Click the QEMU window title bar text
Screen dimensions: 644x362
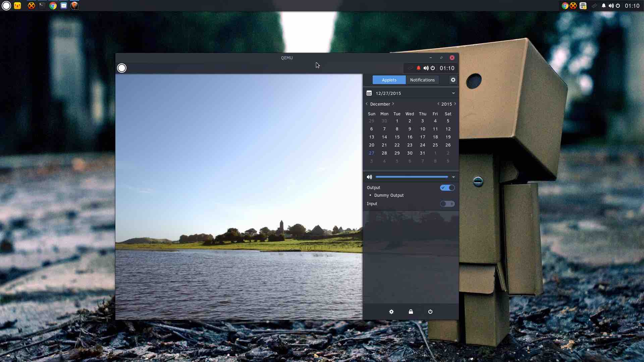coord(287,58)
